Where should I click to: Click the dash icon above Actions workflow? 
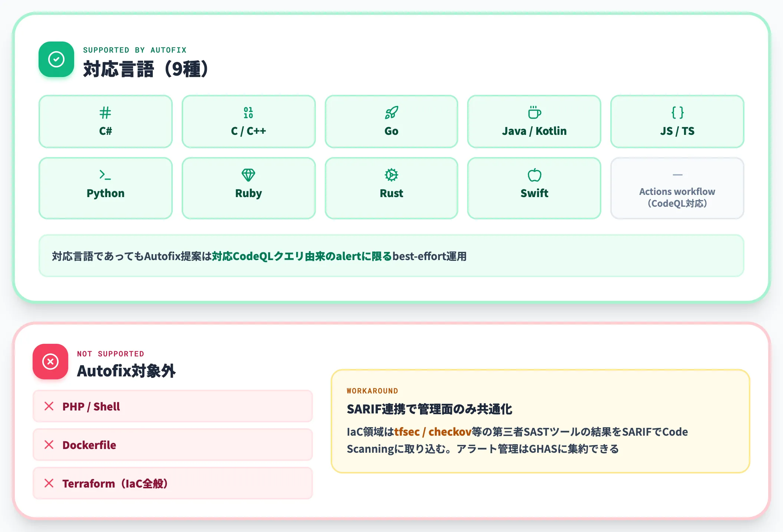click(x=677, y=175)
